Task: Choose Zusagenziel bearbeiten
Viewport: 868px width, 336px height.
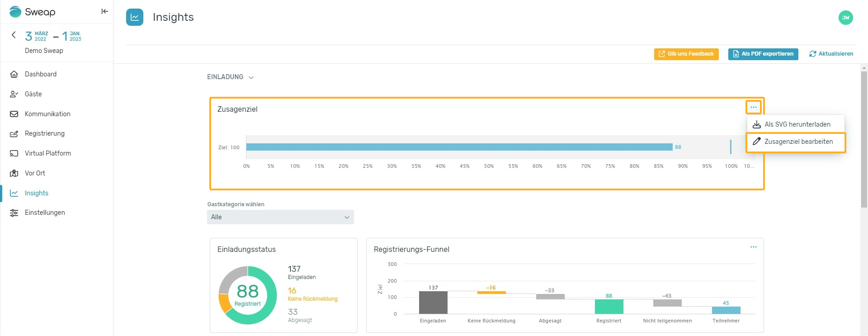Action: [x=796, y=142]
